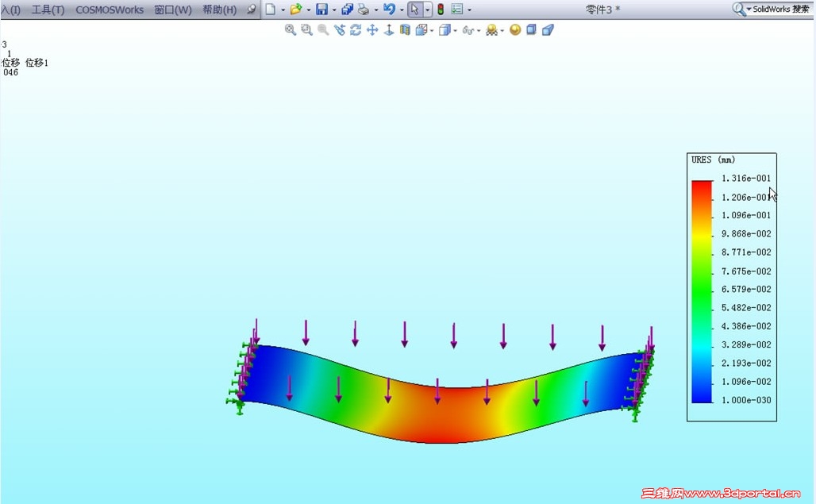Expand the Display Style dropdown arrow
816x504 pixels.
(x=456, y=31)
